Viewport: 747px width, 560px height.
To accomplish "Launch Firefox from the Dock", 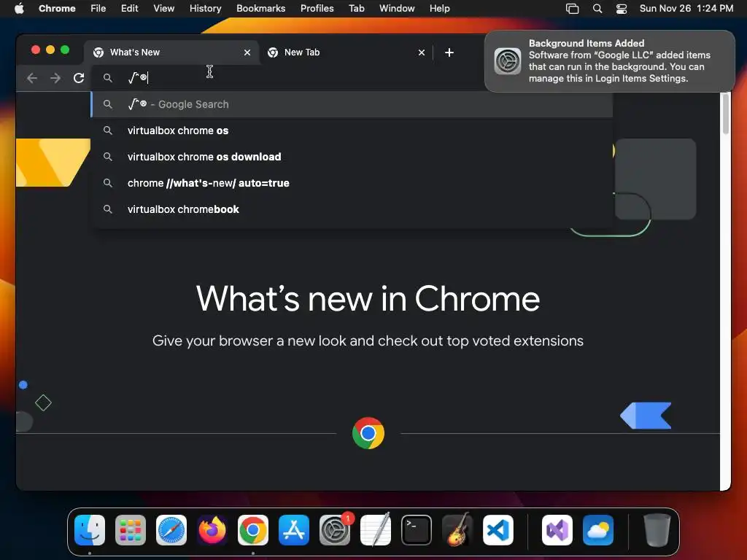I will click(x=212, y=530).
